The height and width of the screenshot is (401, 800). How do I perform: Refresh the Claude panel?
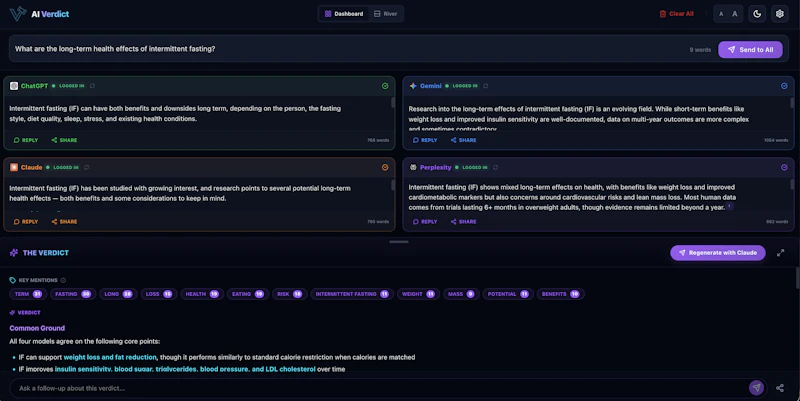click(87, 167)
